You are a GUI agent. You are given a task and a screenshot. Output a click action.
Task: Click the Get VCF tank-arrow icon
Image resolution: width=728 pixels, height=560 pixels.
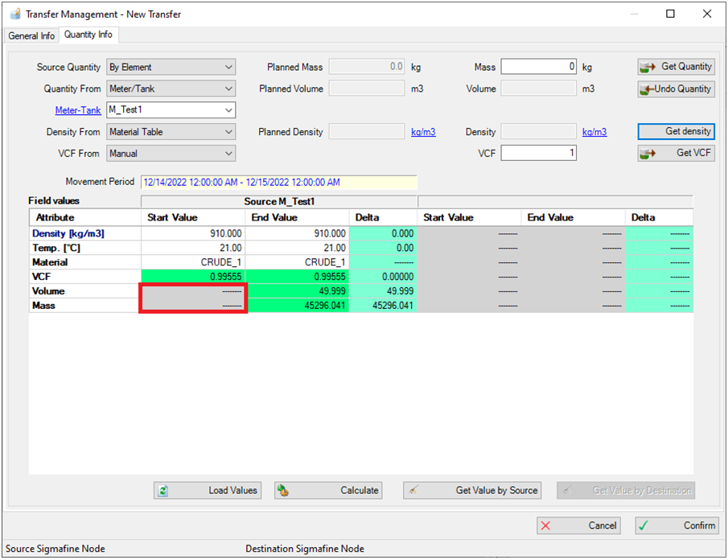[648, 153]
